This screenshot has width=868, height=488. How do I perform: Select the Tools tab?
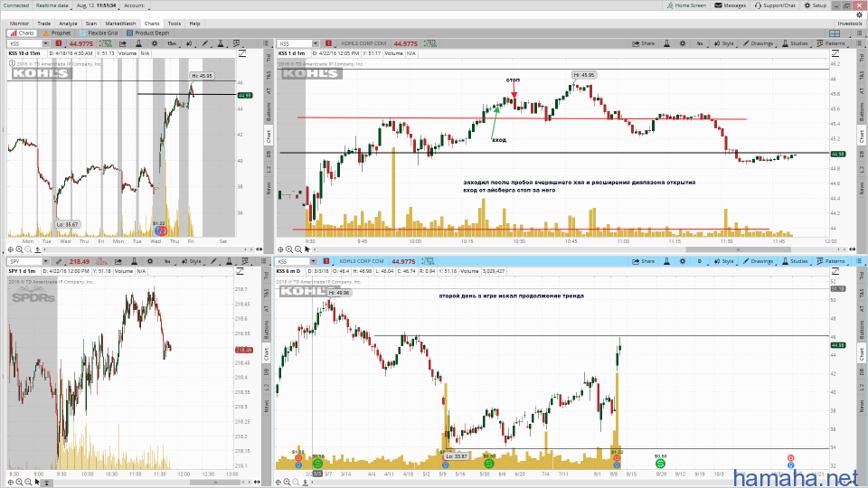[x=174, y=23]
